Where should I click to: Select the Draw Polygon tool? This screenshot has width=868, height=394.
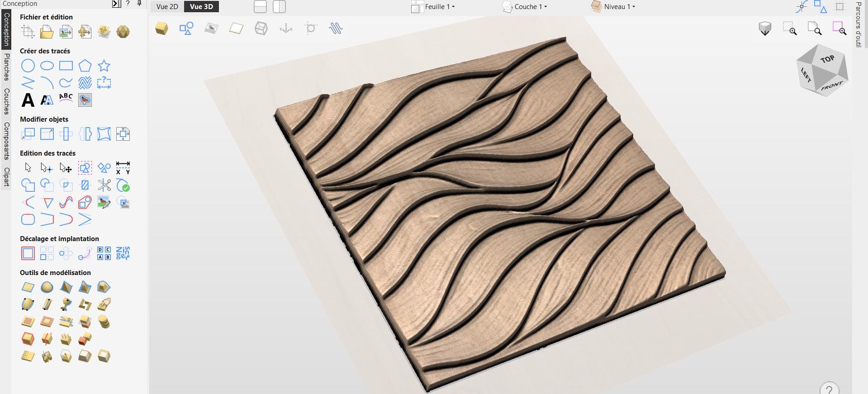point(85,66)
